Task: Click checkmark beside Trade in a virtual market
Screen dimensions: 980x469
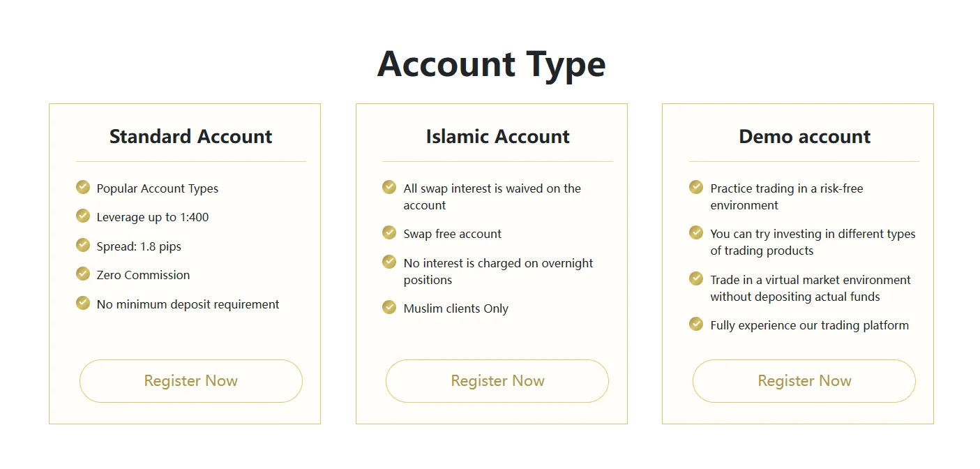Action: [696, 278]
